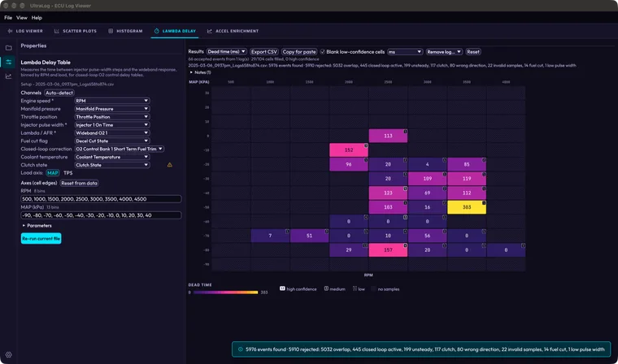
Task: Click the MAP (kPa) axis edges input field
Action: click(102, 215)
